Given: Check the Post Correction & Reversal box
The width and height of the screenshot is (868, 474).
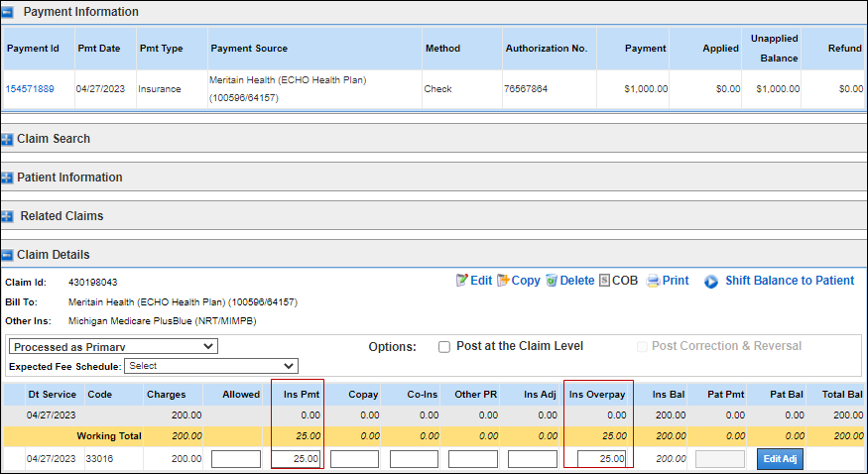Looking at the screenshot, I should tap(642, 346).
